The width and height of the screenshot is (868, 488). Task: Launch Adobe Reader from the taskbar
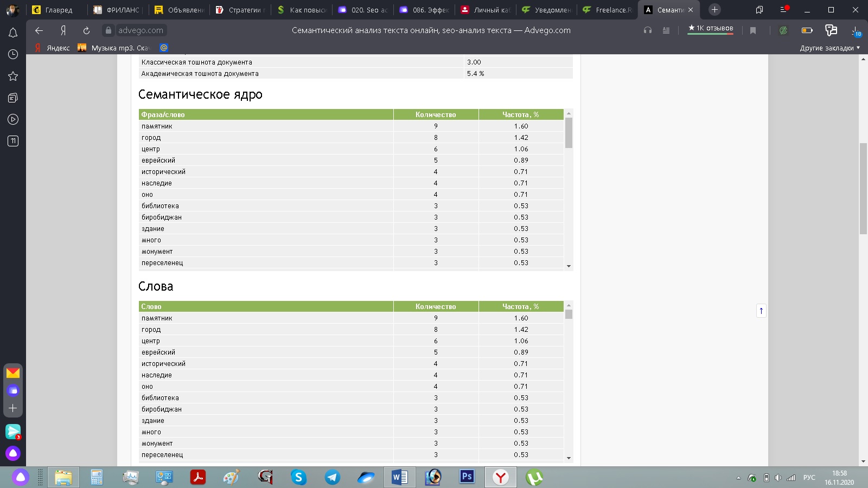tap(198, 477)
